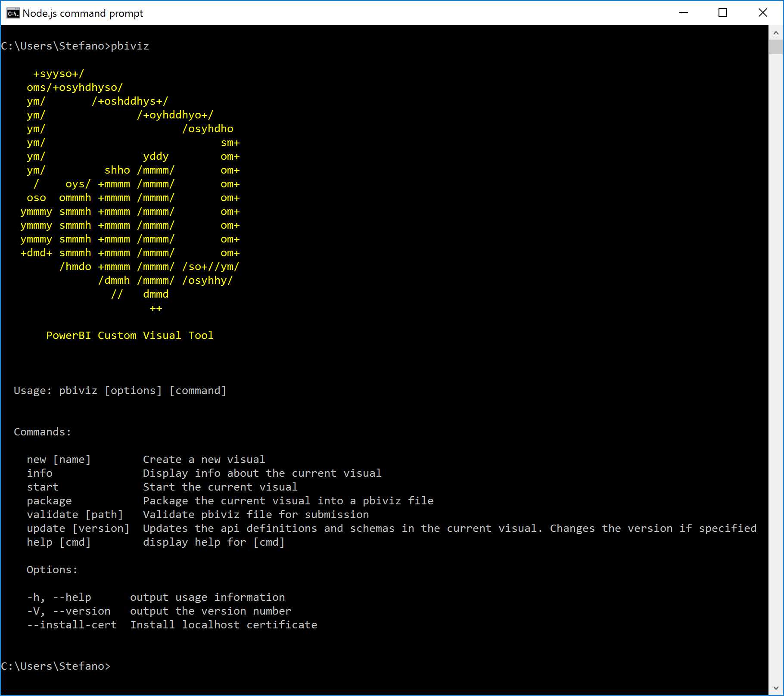Click the 'new [name]' command entry
Screen dimensions: 784x696
coord(59,459)
